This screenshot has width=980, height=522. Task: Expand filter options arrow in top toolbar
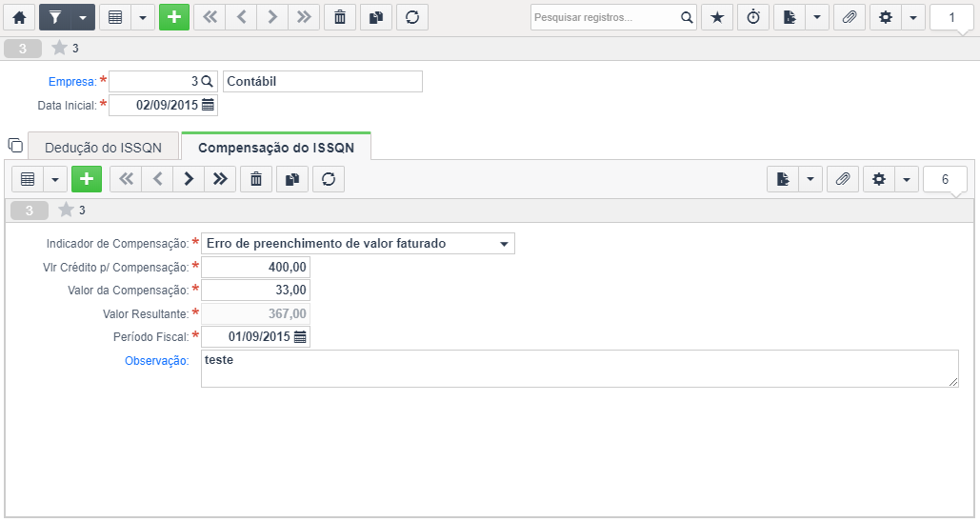(83, 17)
